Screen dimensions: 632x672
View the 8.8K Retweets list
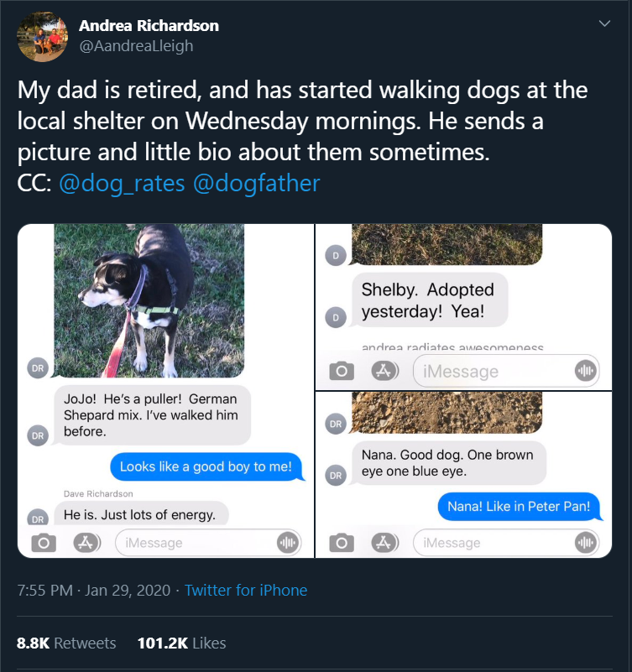point(66,643)
